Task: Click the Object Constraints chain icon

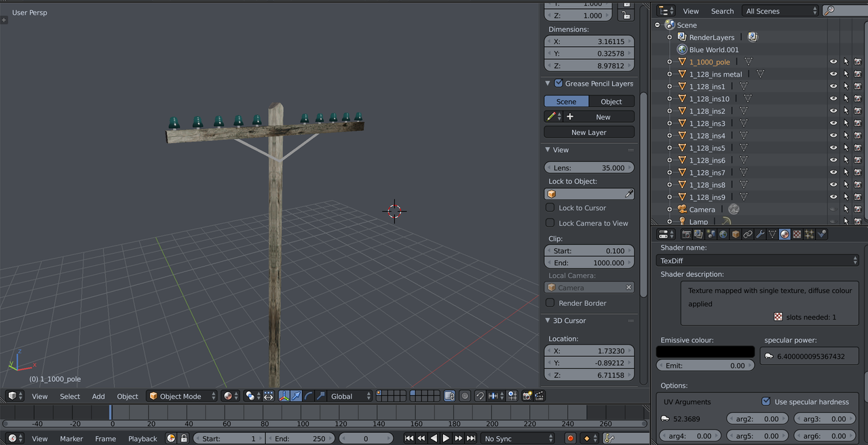Action: coord(748,235)
